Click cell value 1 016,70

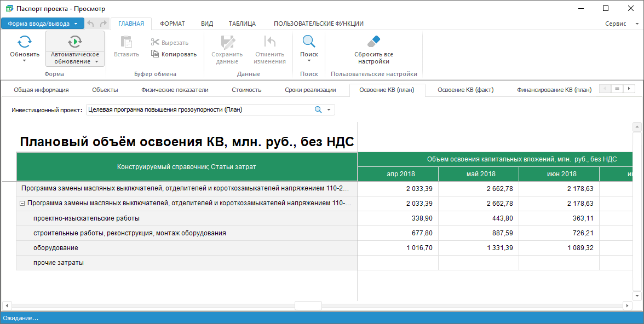[398, 248]
